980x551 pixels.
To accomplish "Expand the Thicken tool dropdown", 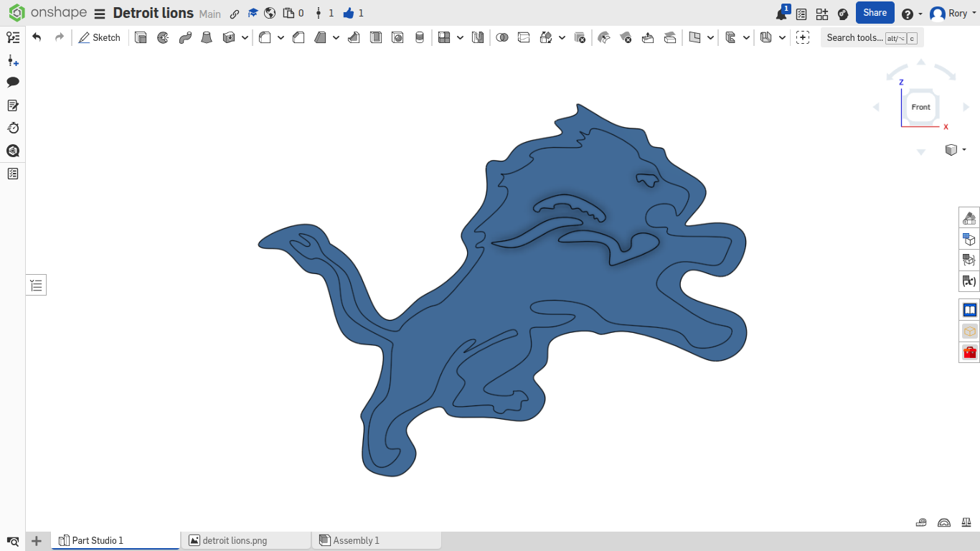I will click(245, 37).
